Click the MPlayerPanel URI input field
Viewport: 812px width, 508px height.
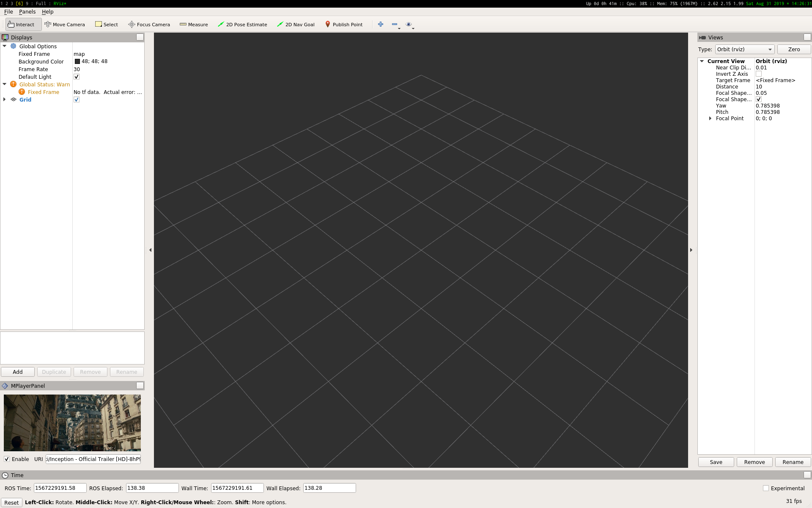tap(93, 459)
